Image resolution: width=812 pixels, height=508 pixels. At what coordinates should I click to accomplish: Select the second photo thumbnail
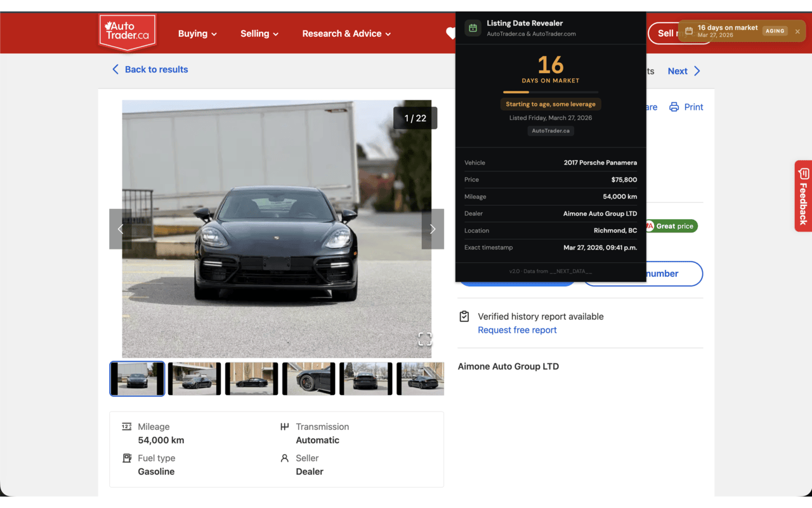(x=194, y=378)
